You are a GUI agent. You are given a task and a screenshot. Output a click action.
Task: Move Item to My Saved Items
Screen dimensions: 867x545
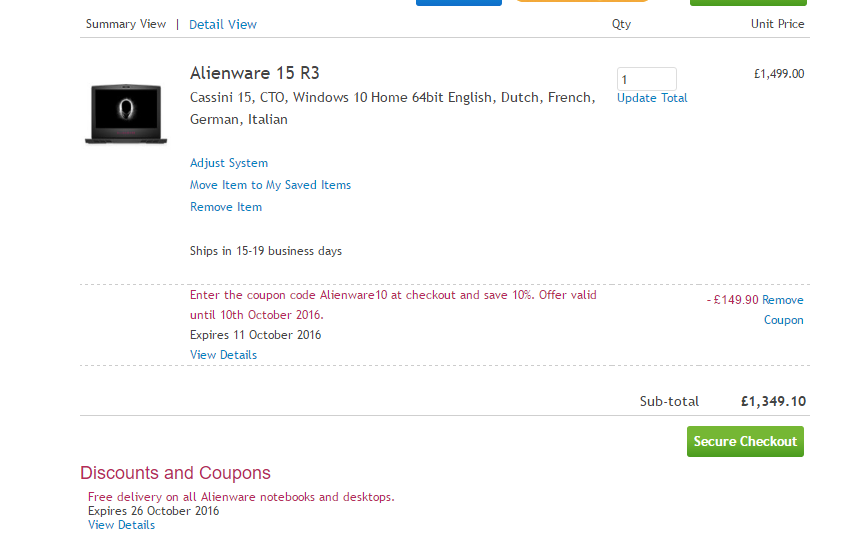[270, 185]
